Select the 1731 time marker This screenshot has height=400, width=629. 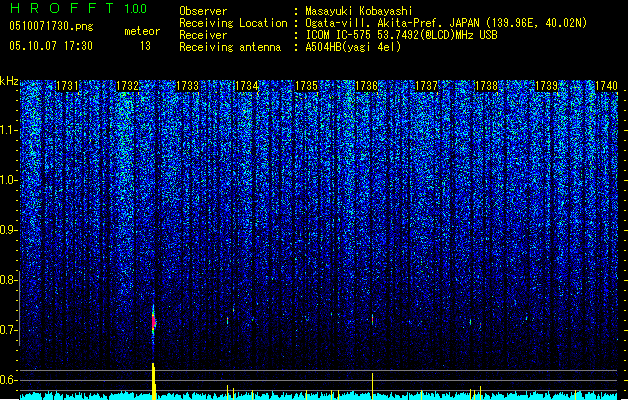pyautogui.click(x=67, y=86)
